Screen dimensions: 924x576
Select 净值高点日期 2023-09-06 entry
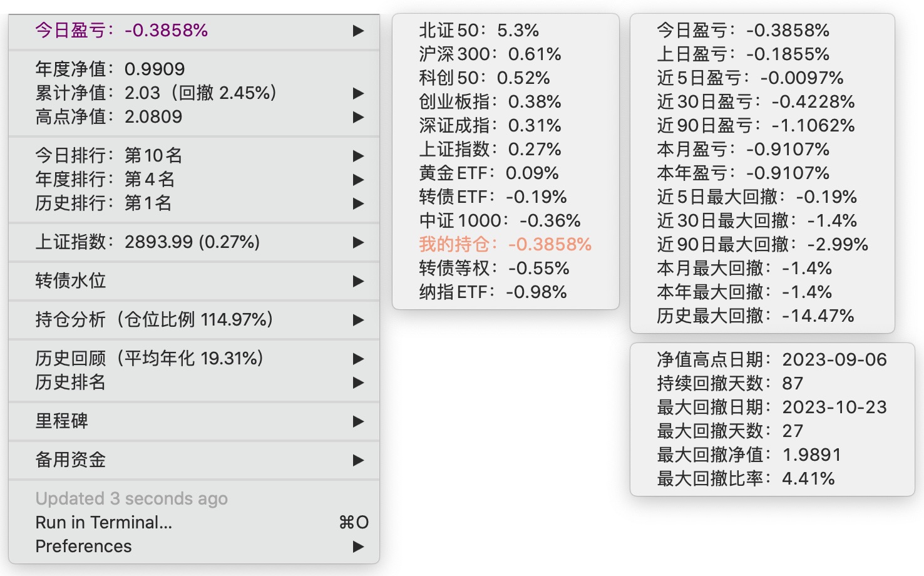point(771,359)
